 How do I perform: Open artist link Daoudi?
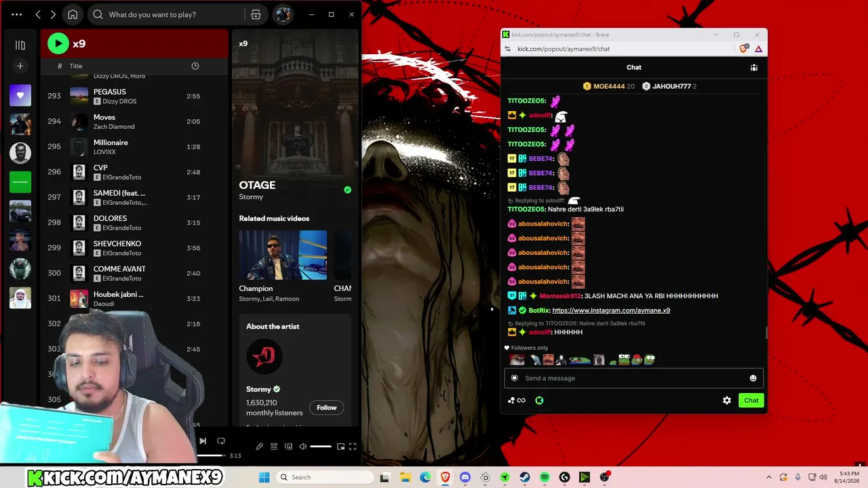coord(104,304)
